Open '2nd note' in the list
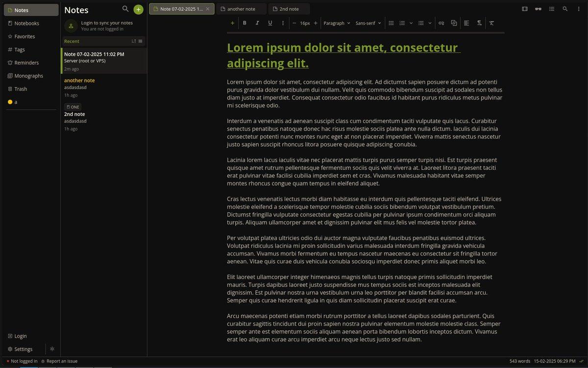Viewport: 588px width, 368px height. 104,117
